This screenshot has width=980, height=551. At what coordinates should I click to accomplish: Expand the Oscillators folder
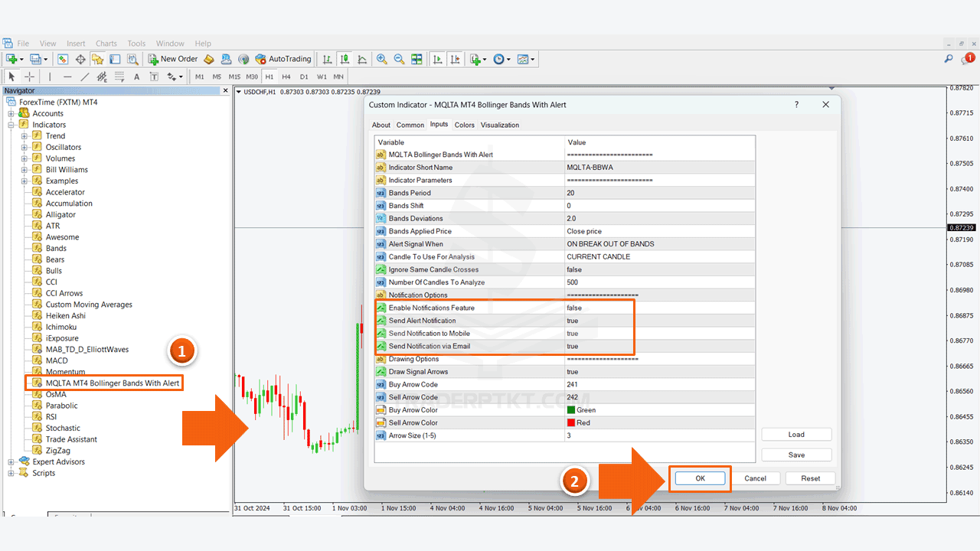24,147
